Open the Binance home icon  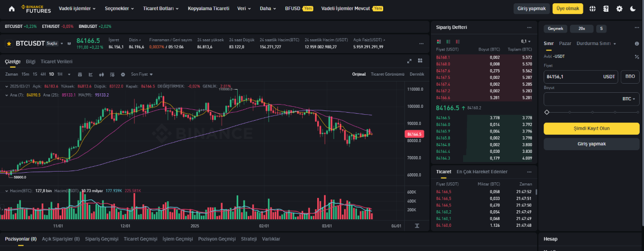click(11, 9)
